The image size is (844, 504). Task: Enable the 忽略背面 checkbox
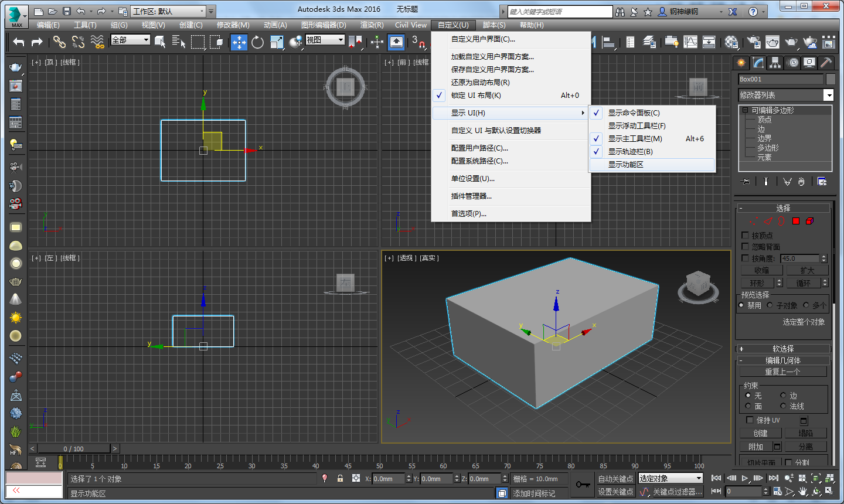tap(746, 246)
